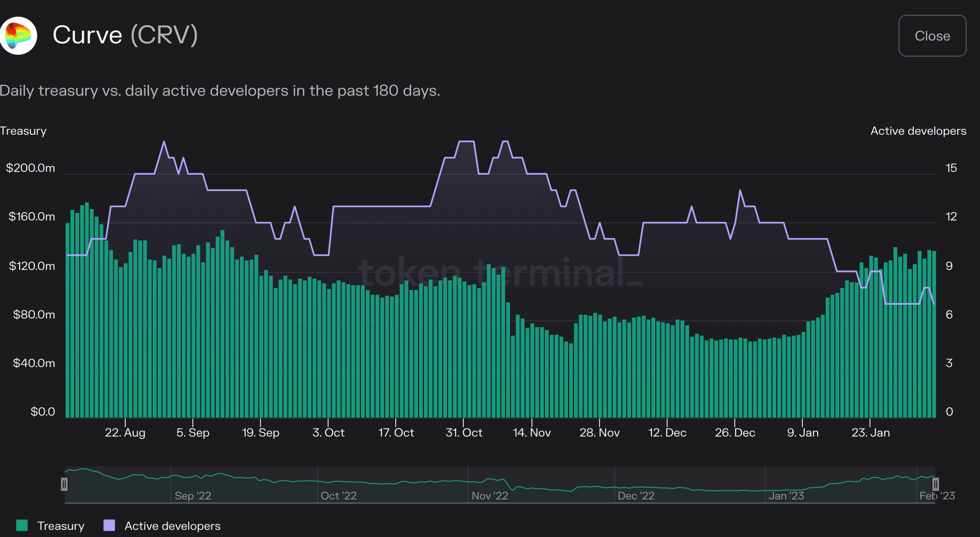Click the Curve logo icon

19,36
